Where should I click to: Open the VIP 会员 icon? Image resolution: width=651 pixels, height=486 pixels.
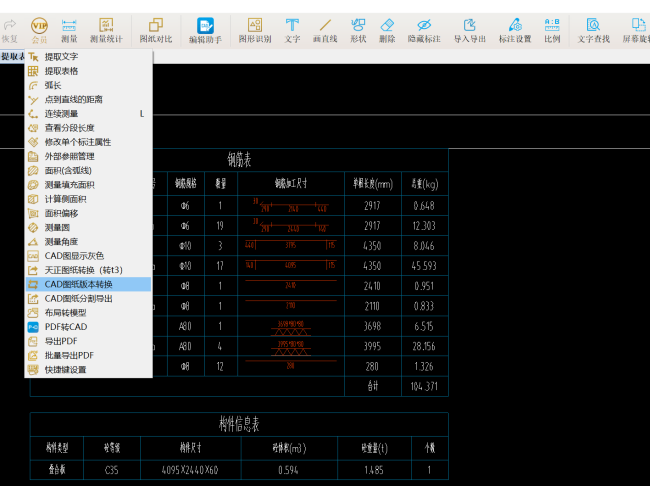39,30
